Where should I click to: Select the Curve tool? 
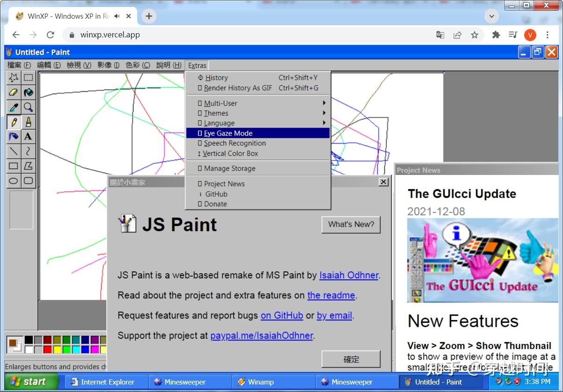tap(28, 151)
